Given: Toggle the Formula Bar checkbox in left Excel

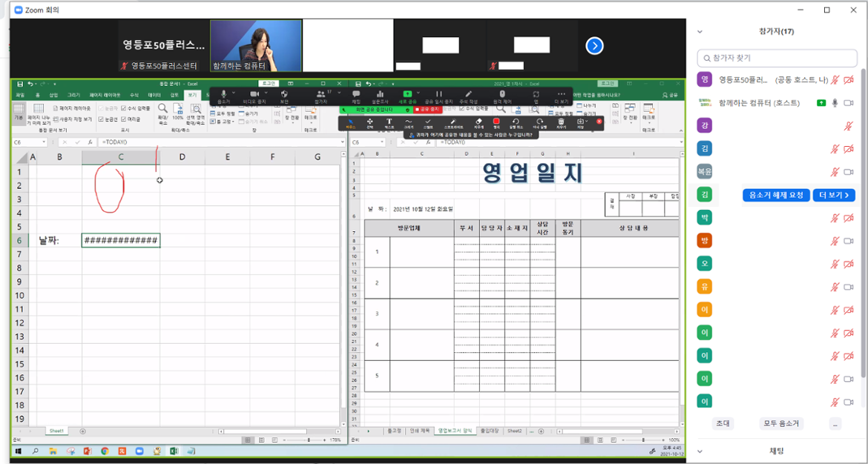Looking at the screenshot, I should pyautogui.click(x=124, y=108).
